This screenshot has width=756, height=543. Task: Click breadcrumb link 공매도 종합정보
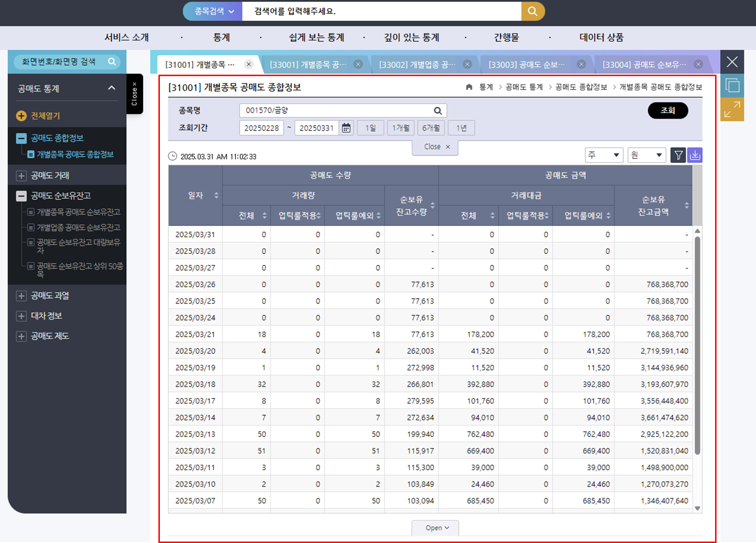581,87
